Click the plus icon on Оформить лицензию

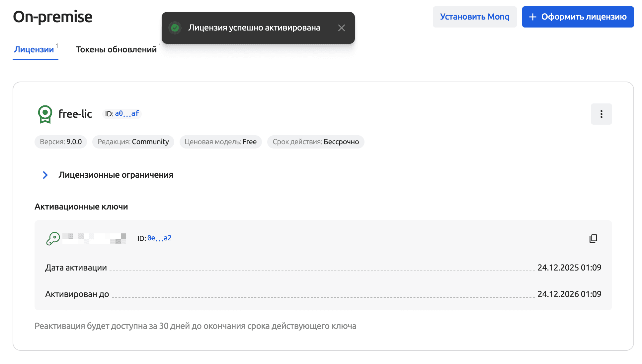(x=532, y=17)
